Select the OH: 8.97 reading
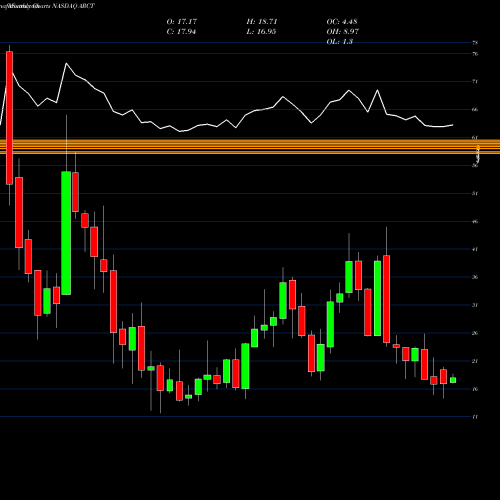The image size is (500, 500). (x=342, y=32)
